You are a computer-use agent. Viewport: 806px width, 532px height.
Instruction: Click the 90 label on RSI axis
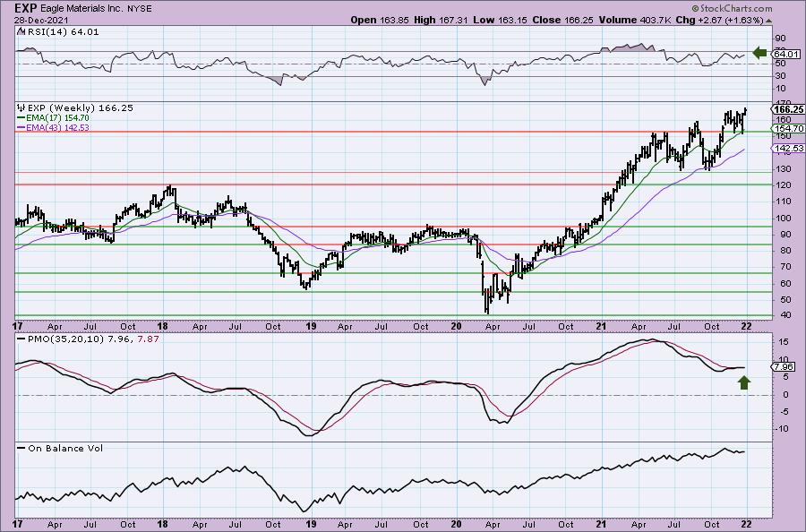click(780, 38)
